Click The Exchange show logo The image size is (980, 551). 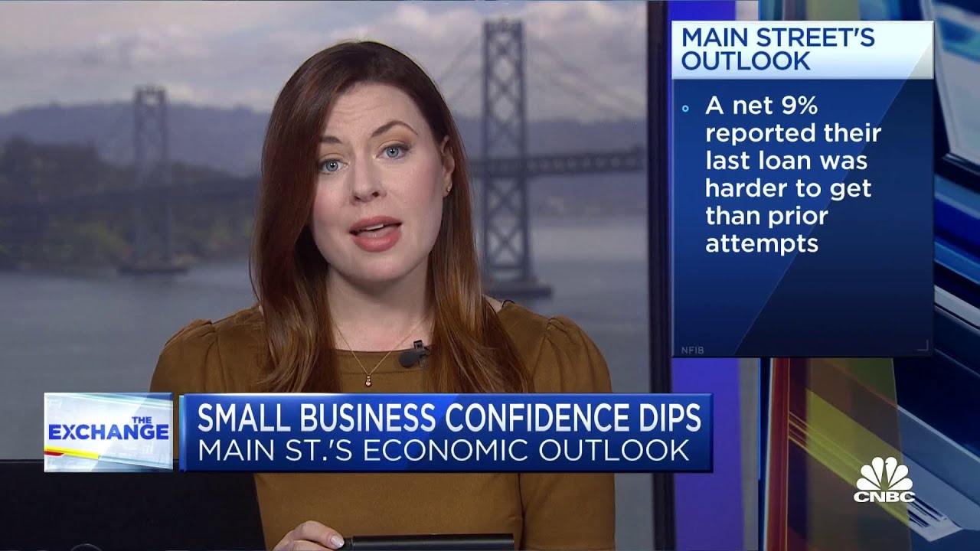108,432
